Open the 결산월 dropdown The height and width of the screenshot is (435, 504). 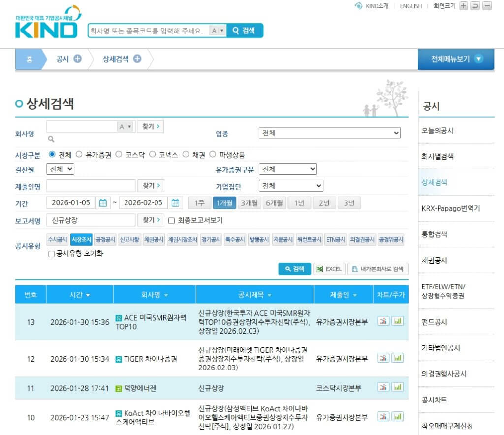pyautogui.click(x=60, y=169)
